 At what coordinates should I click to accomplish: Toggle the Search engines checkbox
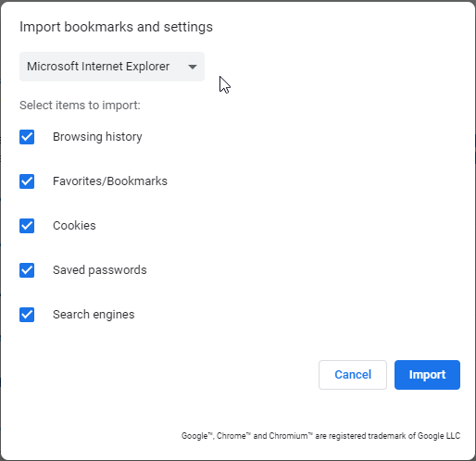pyautogui.click(x=27, y=315)
